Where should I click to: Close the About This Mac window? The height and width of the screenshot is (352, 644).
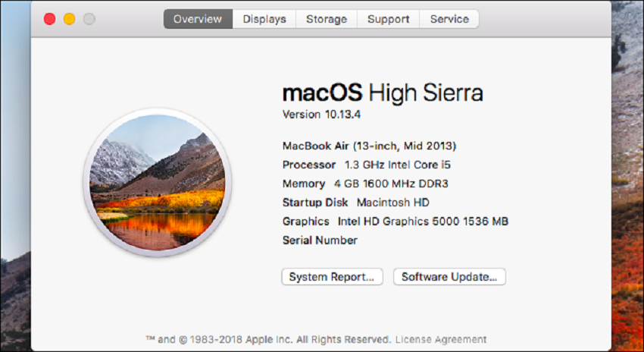[x=50, y=19]
